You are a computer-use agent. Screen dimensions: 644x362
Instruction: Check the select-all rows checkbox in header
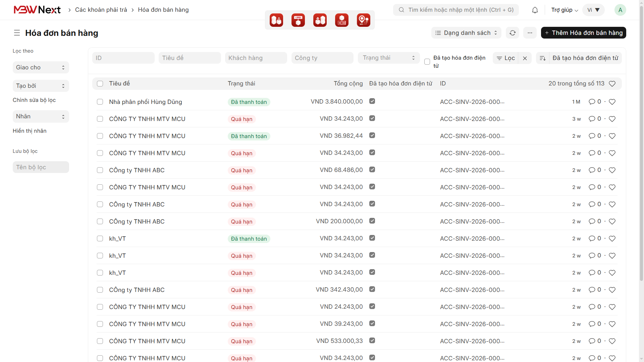[x=100, y=83]
